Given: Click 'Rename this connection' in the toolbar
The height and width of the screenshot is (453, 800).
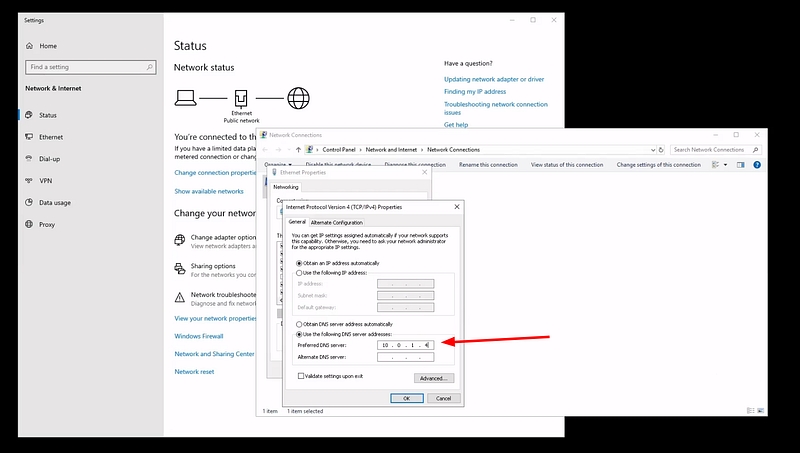Looking at the screenshot, I should (488, 164).
